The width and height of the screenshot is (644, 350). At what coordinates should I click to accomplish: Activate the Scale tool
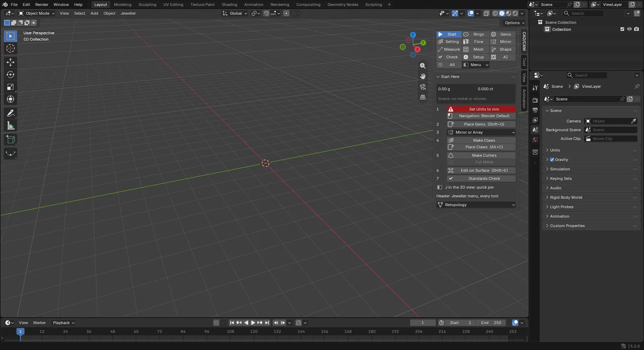click(10, 87)
